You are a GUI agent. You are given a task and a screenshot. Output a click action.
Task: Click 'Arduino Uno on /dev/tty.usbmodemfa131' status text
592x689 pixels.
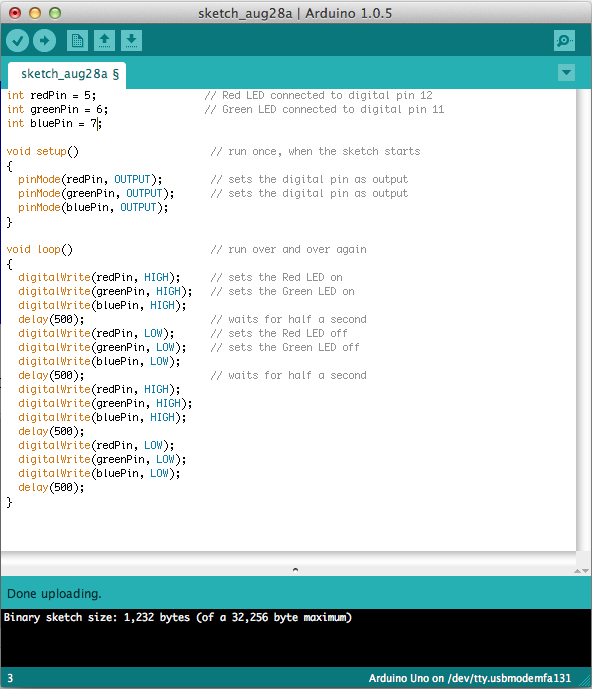point(469,678)
